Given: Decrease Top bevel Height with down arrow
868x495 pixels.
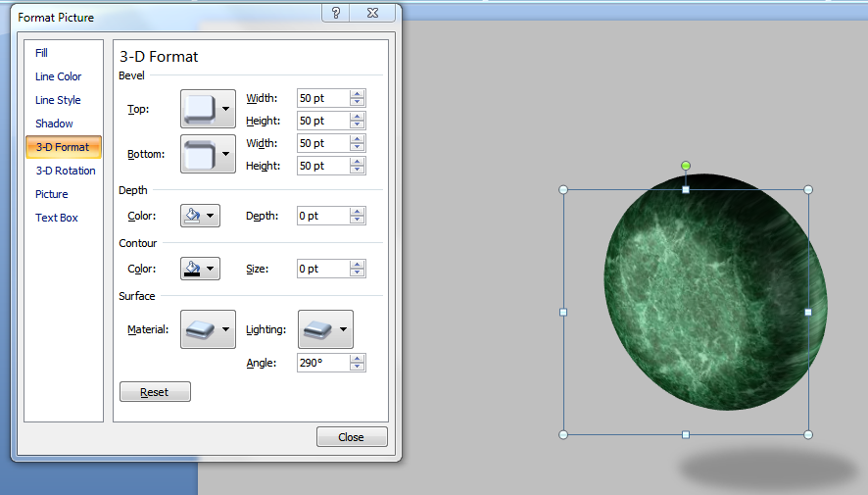Looking at the screenshot, I should coord(358,124).
